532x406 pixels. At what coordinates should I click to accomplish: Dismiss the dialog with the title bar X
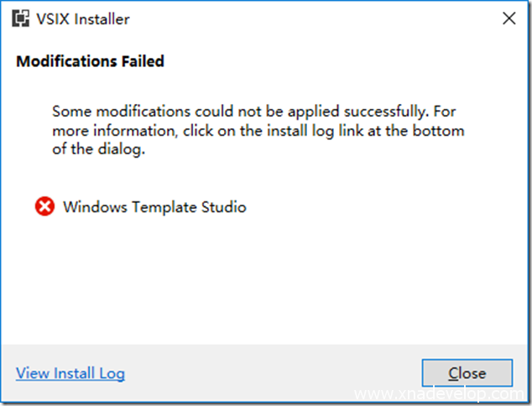point(509,18)
